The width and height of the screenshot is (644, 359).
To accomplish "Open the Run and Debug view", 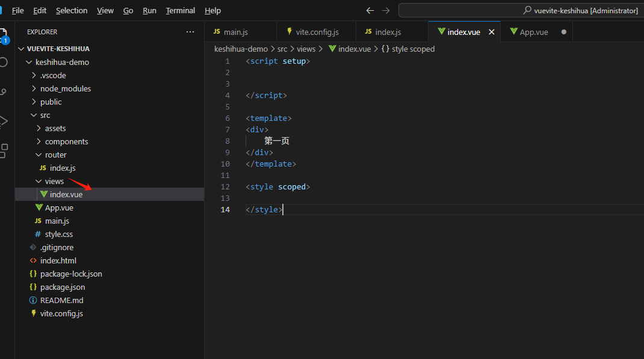I will pos(4,121).
